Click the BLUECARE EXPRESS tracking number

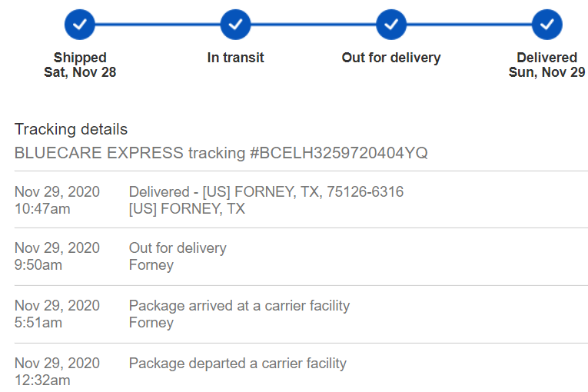[221, 153]
